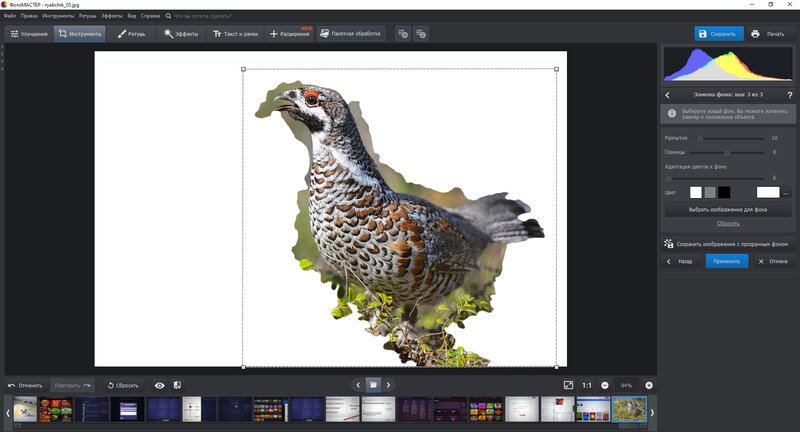Click the printer icon for Печать

(x=755, y=34)
